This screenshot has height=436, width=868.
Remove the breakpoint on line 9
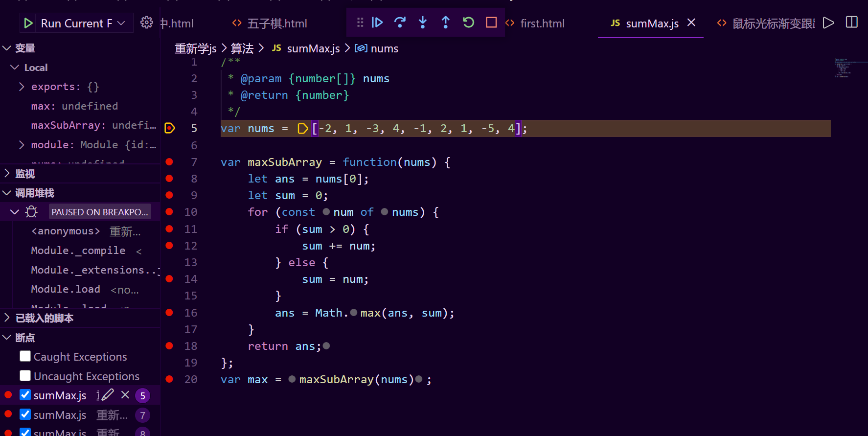pos(169,195)
